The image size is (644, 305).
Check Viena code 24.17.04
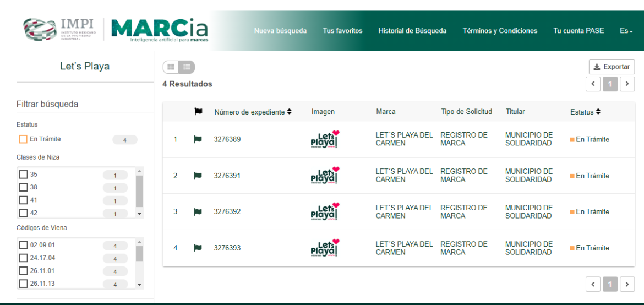[x=24, y=258]
